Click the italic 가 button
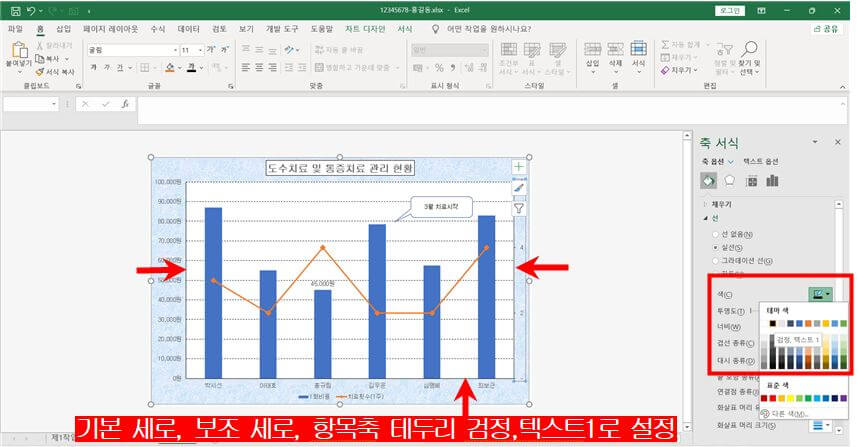The height and width of the screenshot is (447, 857). coord(107,67)
